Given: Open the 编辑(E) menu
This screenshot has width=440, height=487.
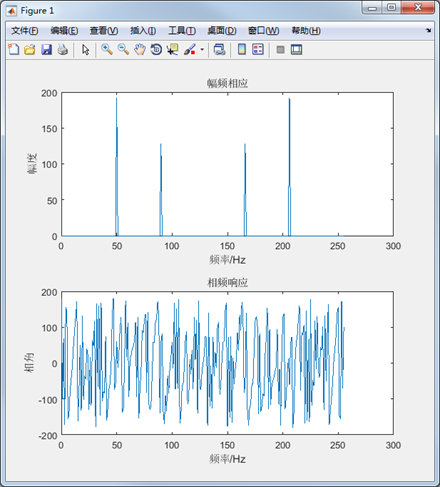Looking at the screenshot, I should tap(64, 31).
